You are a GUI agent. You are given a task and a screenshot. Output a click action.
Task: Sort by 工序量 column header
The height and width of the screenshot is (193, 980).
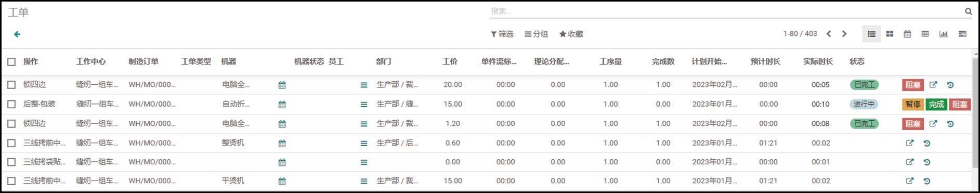tap(610, 61)
